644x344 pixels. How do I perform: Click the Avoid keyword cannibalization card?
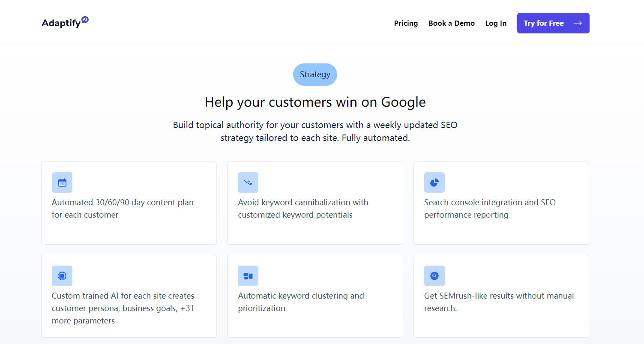pyautogui.click(x=315, y=203)
